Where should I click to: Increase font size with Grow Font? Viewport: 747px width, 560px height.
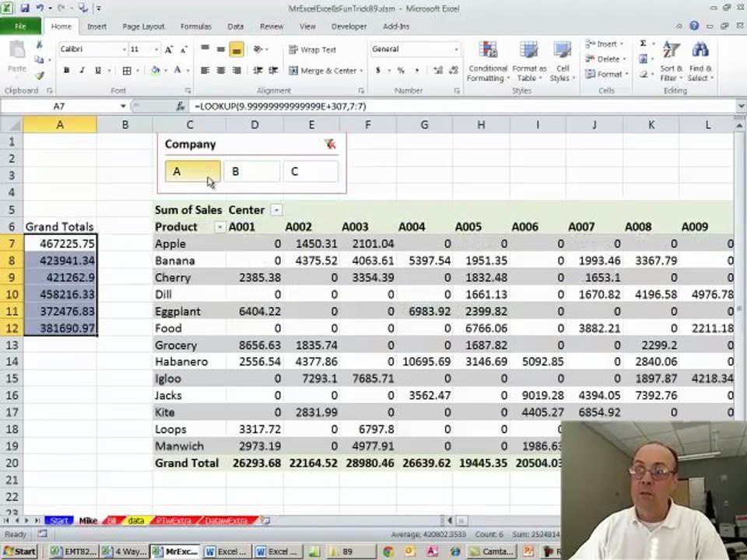pos(169,50)
